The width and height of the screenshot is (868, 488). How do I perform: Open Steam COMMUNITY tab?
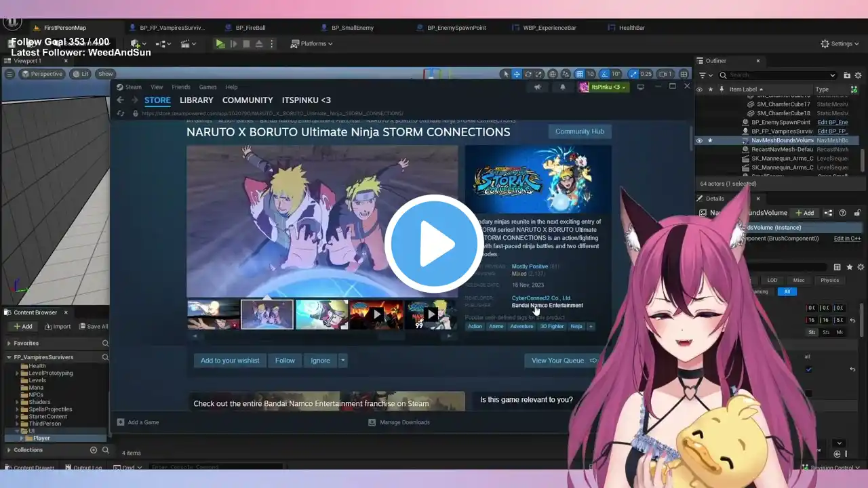(x=248, y=100)
